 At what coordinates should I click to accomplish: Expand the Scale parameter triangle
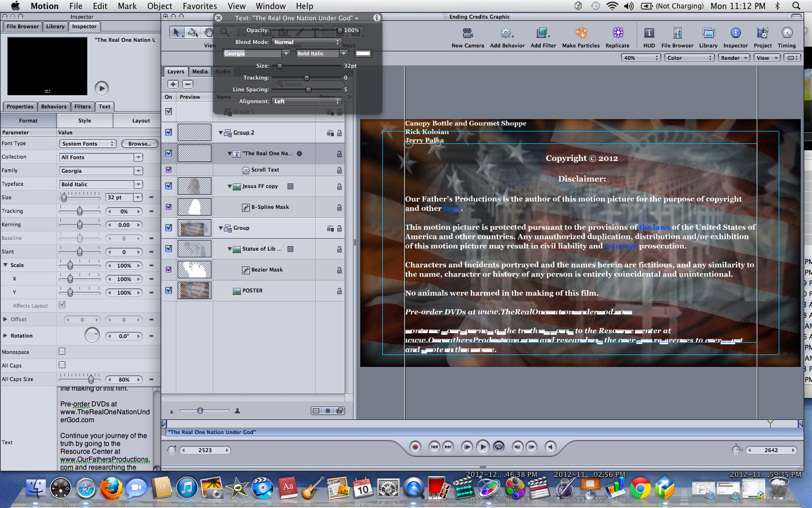[x=6, y=265]
